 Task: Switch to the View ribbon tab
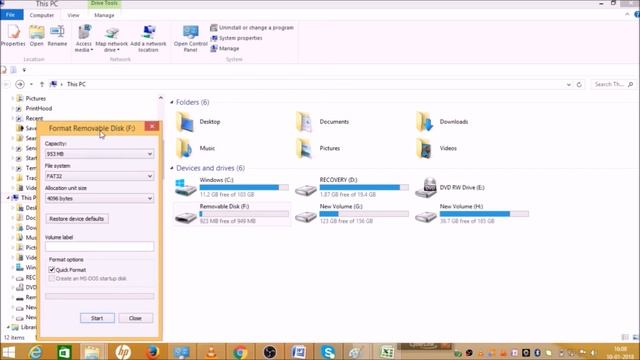pos(73,15)
